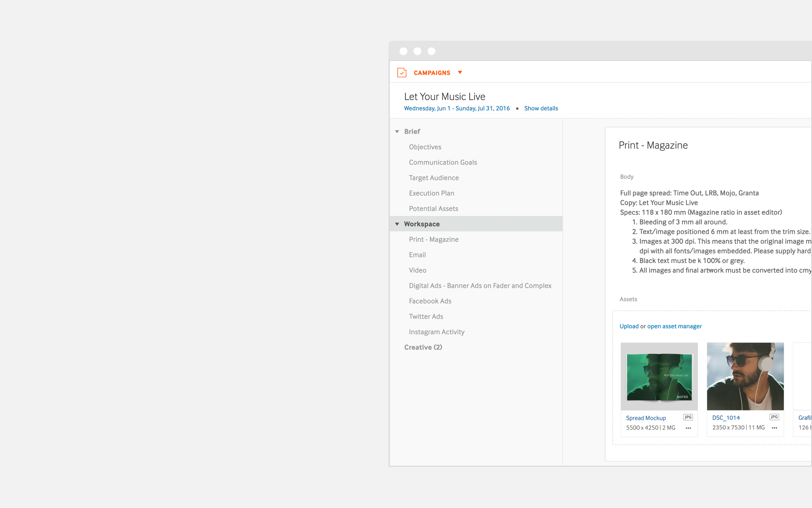Click Show details link

tap(541, 108)
